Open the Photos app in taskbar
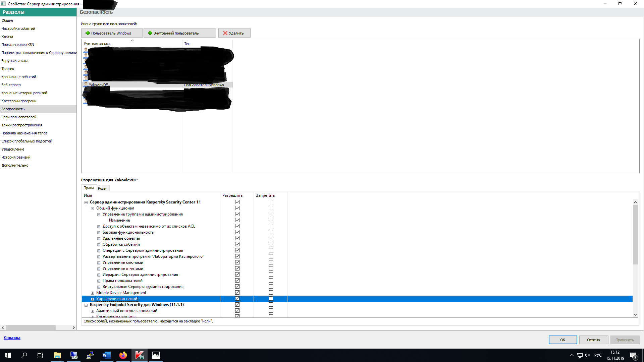The width and height of the screenshot is (644, 362). pyautogui.click(x=156, y=355)
